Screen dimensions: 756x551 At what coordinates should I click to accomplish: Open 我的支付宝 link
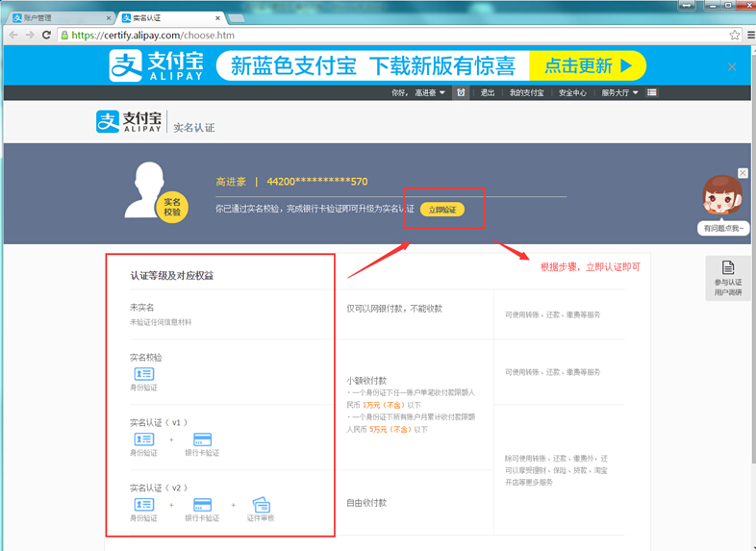pyautogui.click(x=526, y=92)
